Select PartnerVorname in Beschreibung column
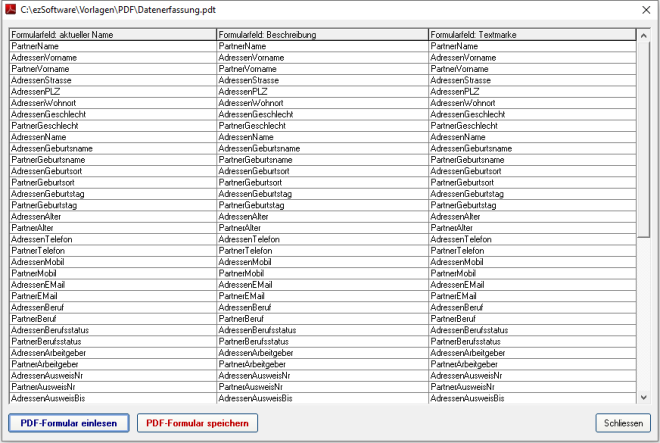 pos(322,69)
